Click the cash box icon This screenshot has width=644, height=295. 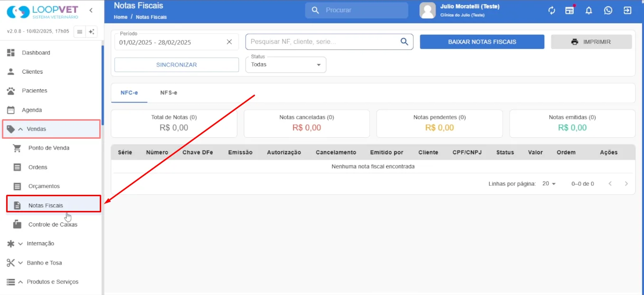(17, 224)
